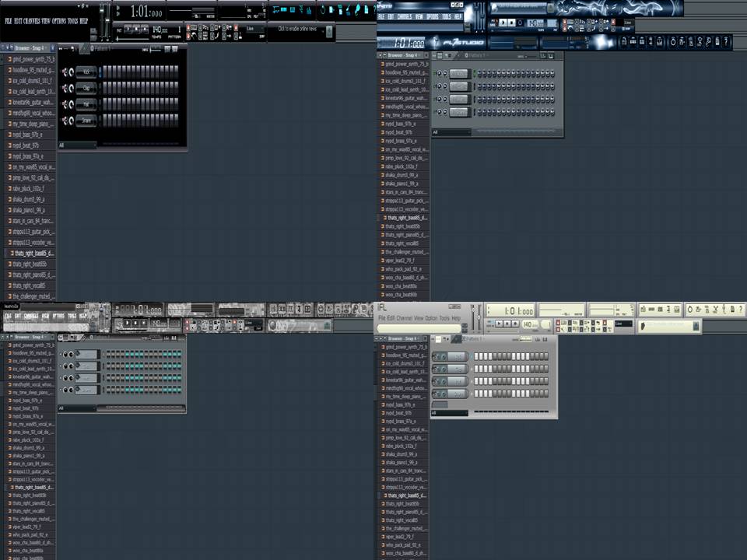Click circular undo arrow icon in black skin
747x560 pixels.
[322, 9]
